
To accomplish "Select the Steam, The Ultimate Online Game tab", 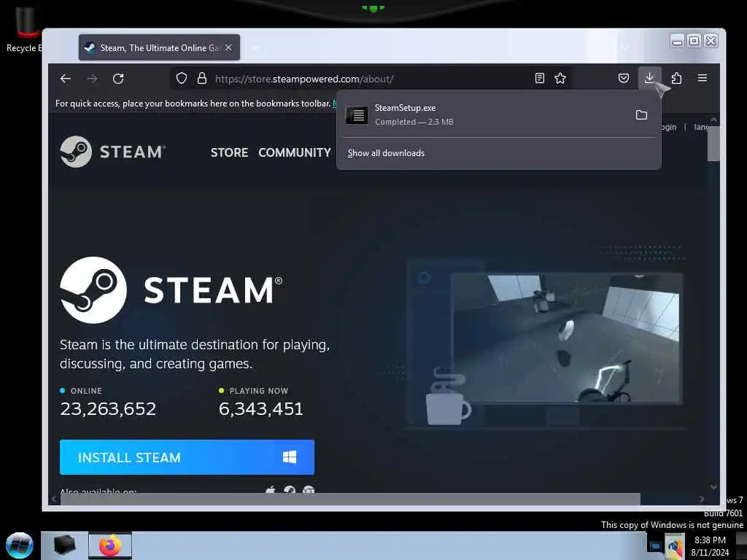I will pos(160,47).
